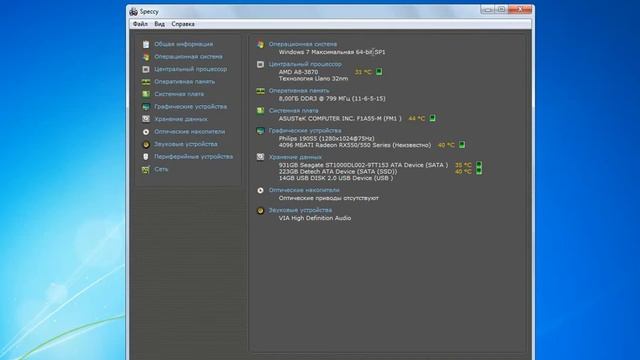Click the green indicator beside Seagate drive temperature
640x360 pixels.
(x=479, y=165)
